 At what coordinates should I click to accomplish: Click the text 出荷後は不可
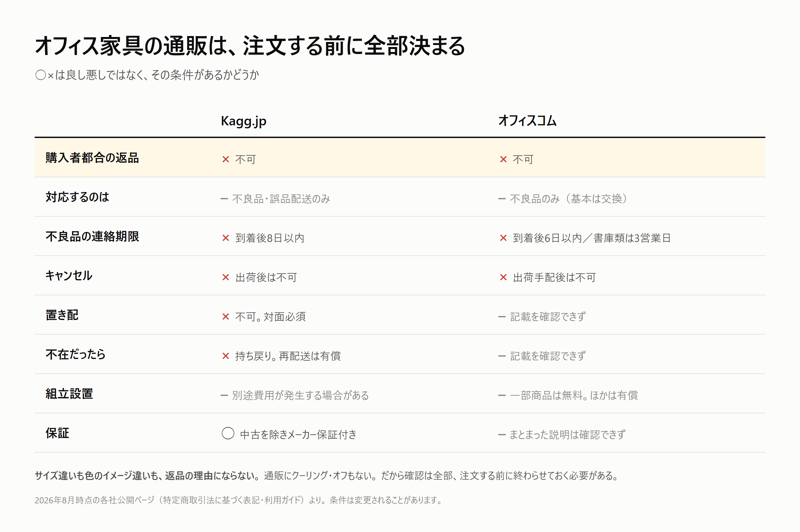pyautogui.click(x=266, y=277)
